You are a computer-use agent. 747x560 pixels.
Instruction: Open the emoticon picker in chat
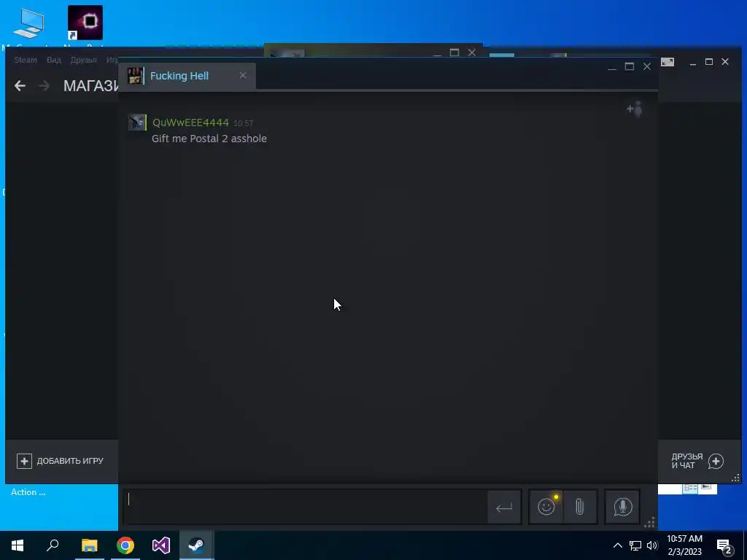(x=546, y=507)
